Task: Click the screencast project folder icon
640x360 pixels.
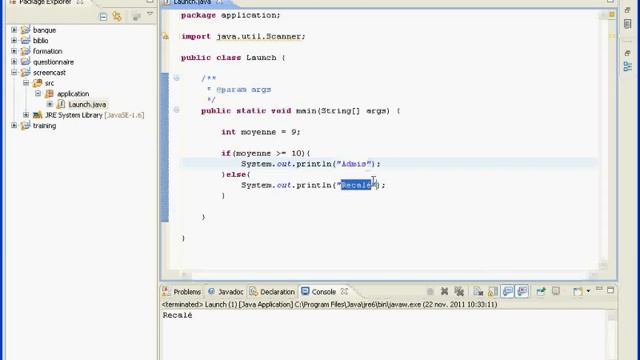Action: tap(26, 72)
